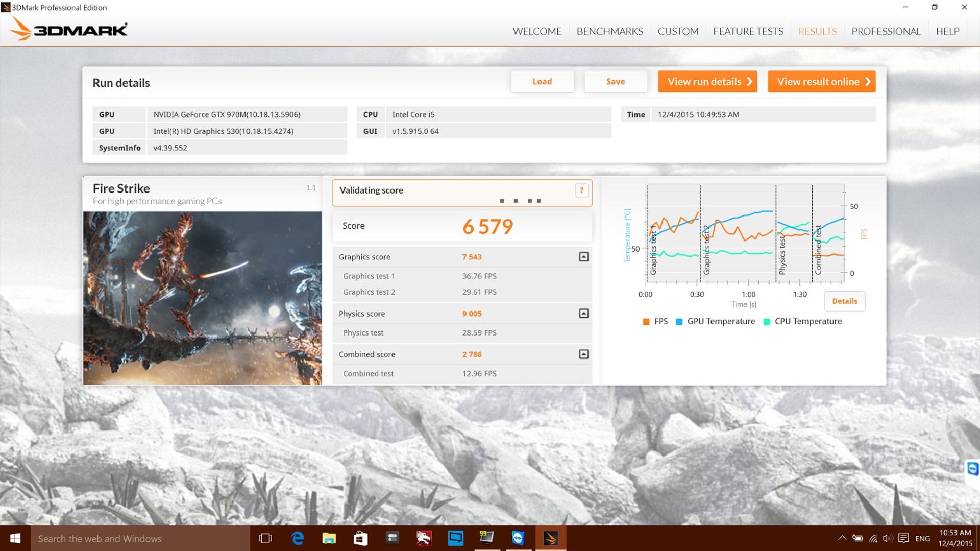
Task: Open Wi-Fi network tray icon
Action: 873,539
